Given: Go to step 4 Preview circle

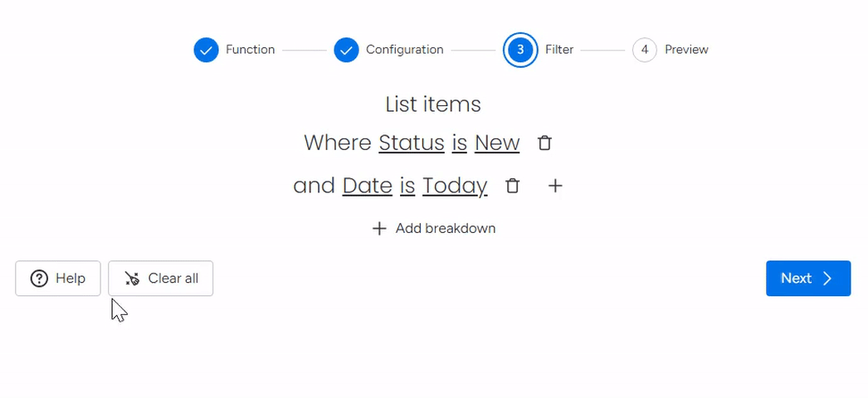Looking at the screenshot, I should tap(644, 50).
